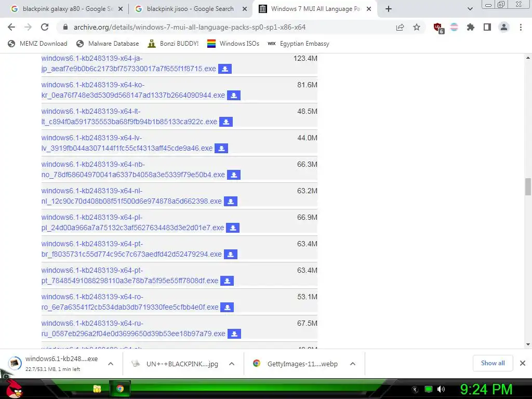Viewport: 532px width, 399px height.
Task: Open the Extensions puzzle piece menu
Action: [470, 27]
